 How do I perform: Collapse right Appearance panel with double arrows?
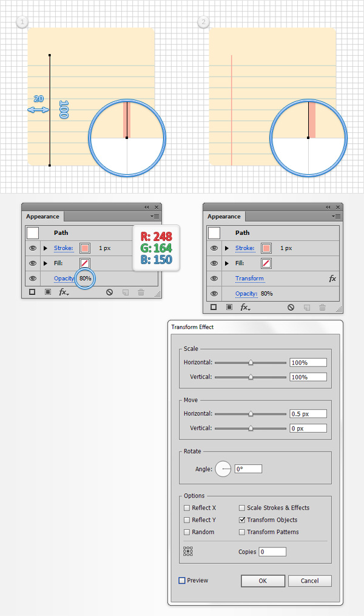coord(328,207)
